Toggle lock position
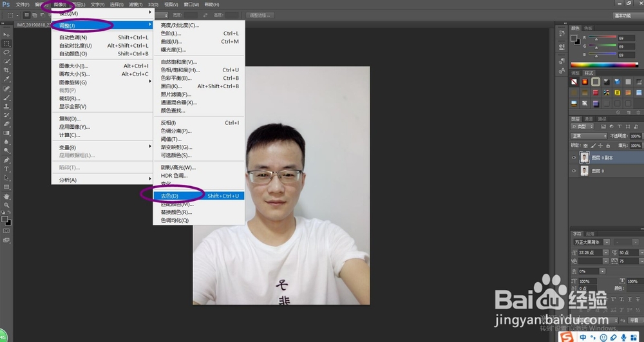 pos(600,146)
